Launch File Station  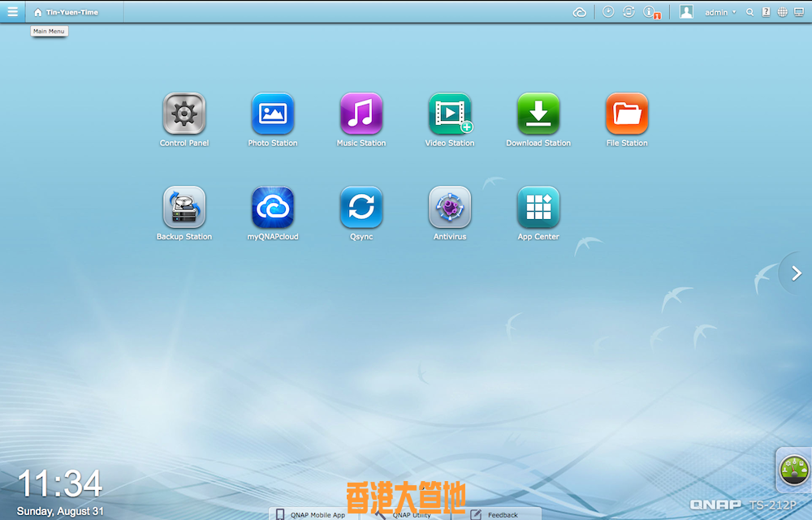627,120
